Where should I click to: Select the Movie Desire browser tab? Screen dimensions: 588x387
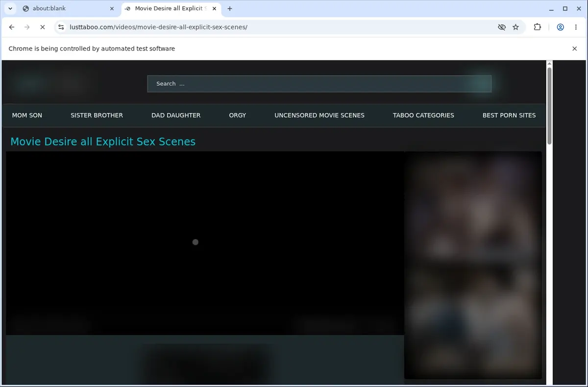point(170,8)
